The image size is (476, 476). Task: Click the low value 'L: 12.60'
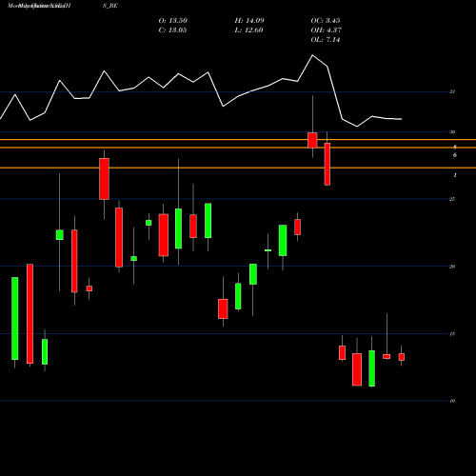[x=248, y=30]
